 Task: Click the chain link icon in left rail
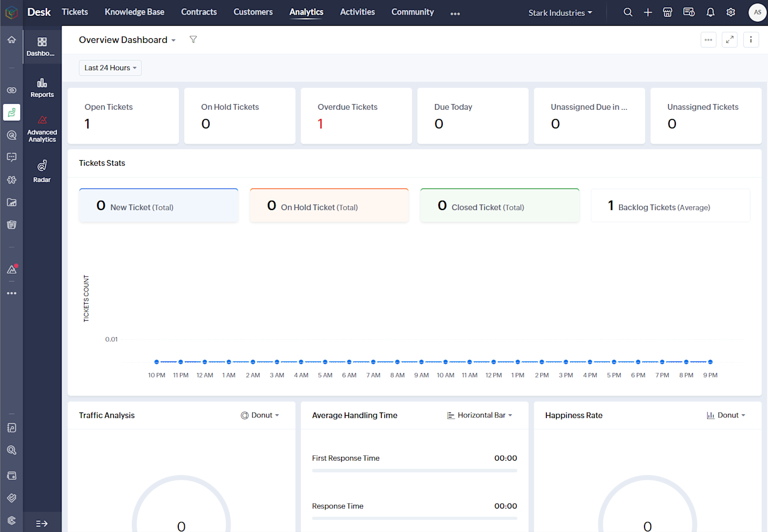click(12, 90)
